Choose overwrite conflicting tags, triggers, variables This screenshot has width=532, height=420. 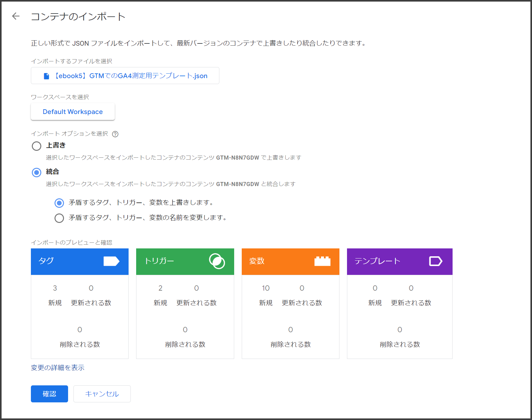[59, 203]
